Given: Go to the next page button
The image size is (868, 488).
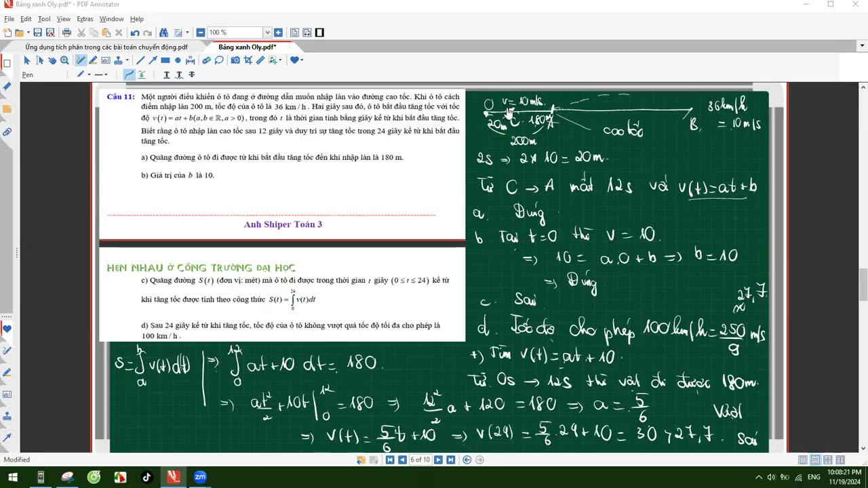Looking at the screenshot, I should point(438,460).
